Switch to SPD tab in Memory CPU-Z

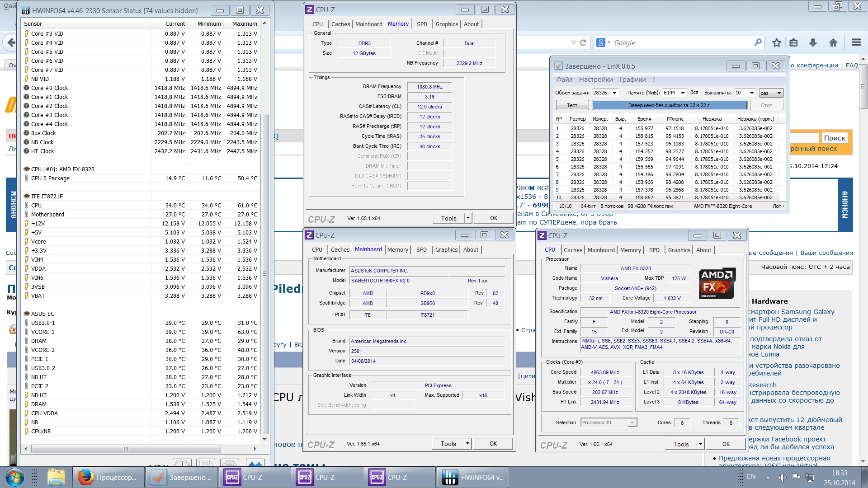pyautogui.click(x=422, y=24)
